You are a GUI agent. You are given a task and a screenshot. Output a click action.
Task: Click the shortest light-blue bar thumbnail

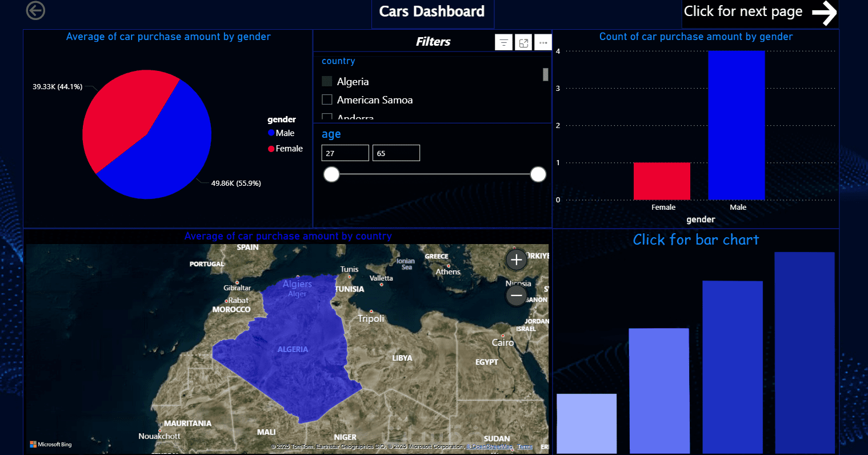(586, 423)
